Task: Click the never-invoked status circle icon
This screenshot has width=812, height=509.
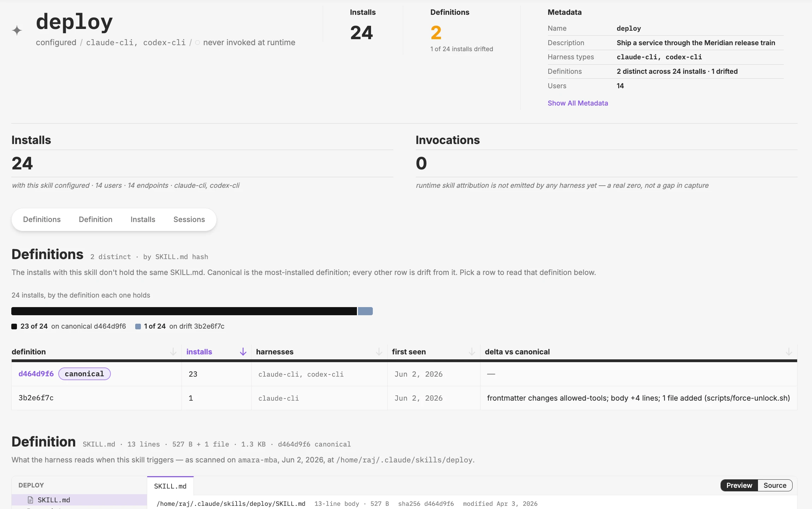Action: tap(197, 43)
